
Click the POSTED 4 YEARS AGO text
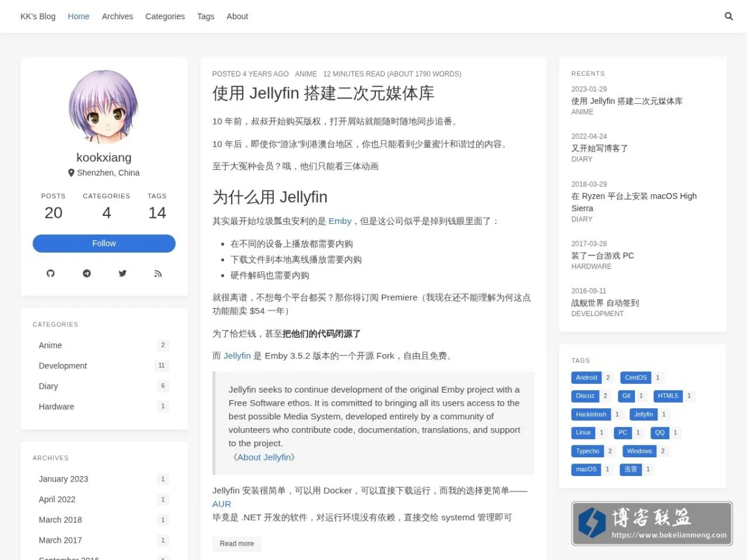tap(250, 73)
